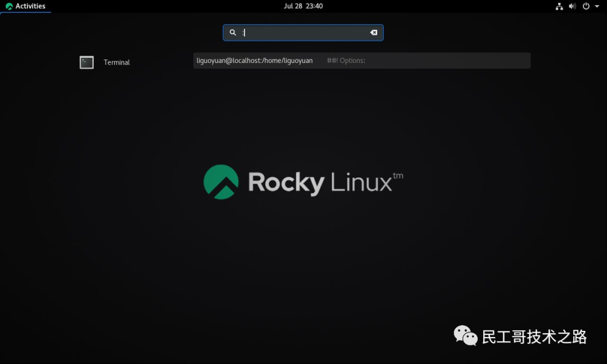The width and height of the screenshot is (607, 364).
Task: Click the volume speaker icon
Action: [x=572, y=6]
